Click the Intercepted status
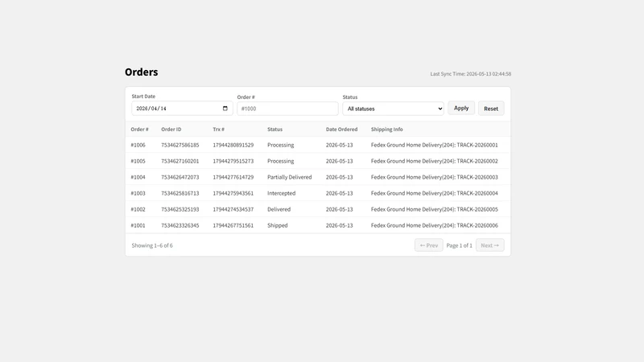 coord(281,193)
